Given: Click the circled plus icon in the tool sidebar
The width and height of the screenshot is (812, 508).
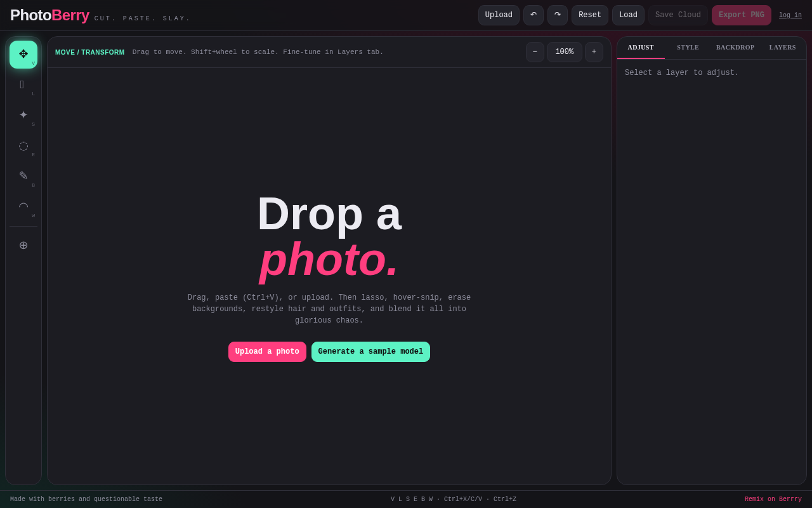Looking at the screenshot, I should [23, 245].
